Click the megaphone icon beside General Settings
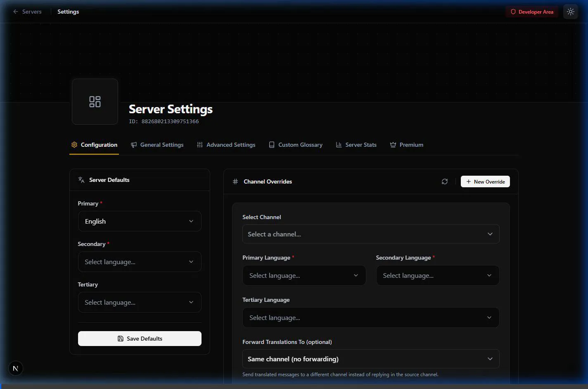This screenshot has height=389, width=588. click(x=133, y=145)
